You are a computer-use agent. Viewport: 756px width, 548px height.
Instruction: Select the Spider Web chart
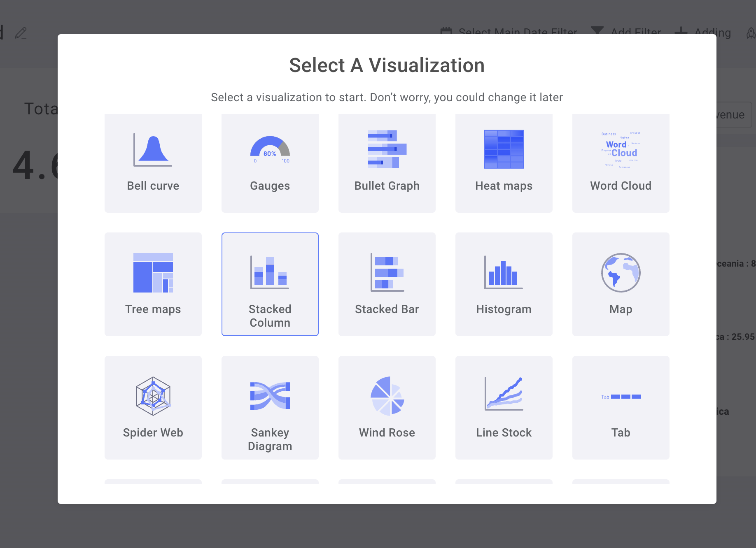click(153, 408)
